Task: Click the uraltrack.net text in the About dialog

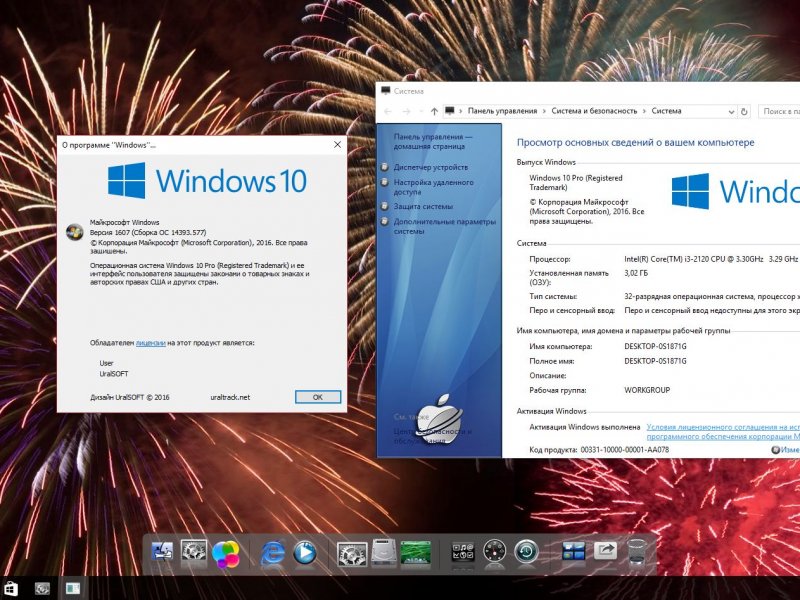Action: pos(230,397)
